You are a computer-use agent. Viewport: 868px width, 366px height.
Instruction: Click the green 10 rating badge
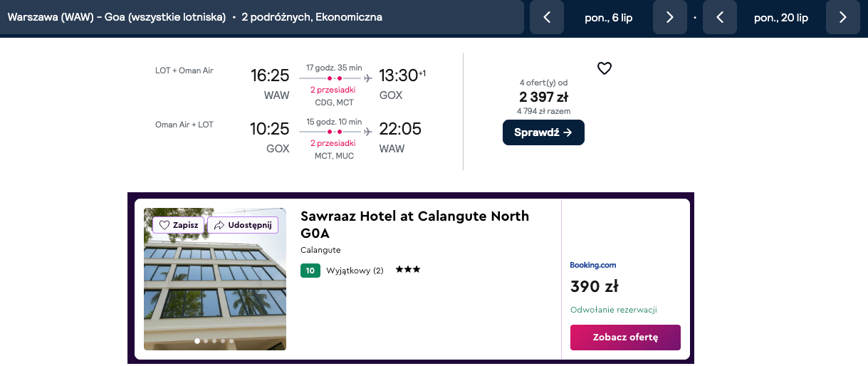(310, 271)
